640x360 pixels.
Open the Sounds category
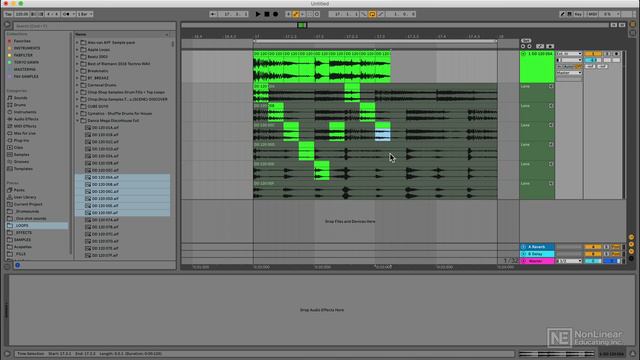tap(20, 98)
